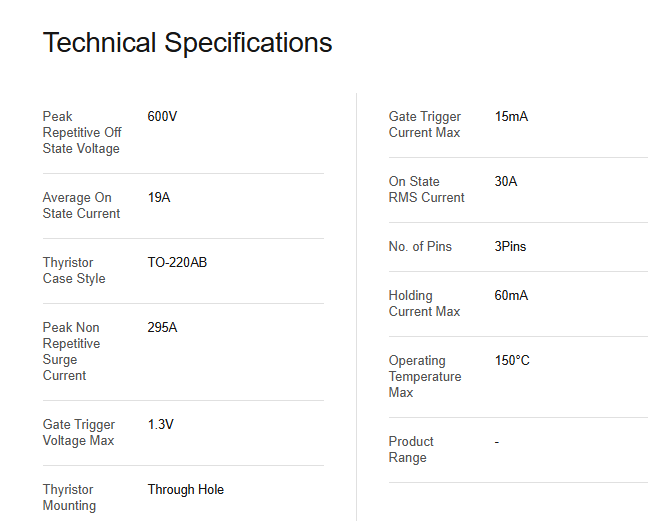
Task: Select the TO-220AB case style value
Action: tap(177, 262)
